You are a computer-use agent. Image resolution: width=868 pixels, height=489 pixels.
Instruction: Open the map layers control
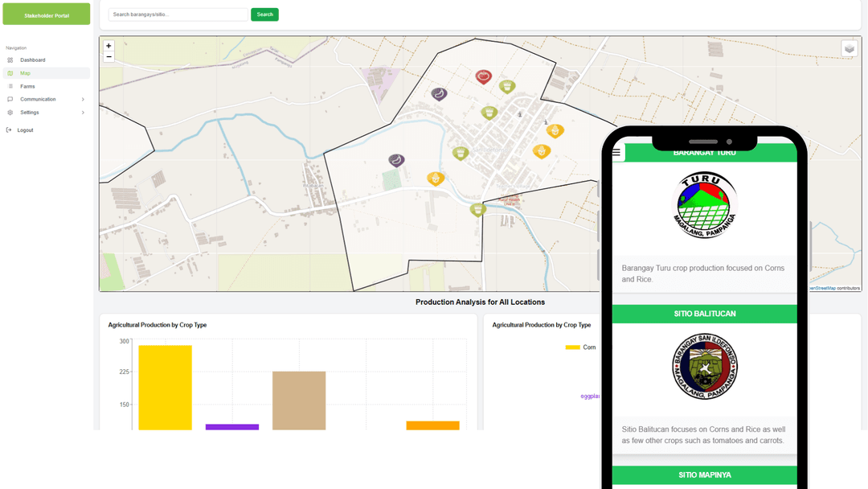coord(850,49)
